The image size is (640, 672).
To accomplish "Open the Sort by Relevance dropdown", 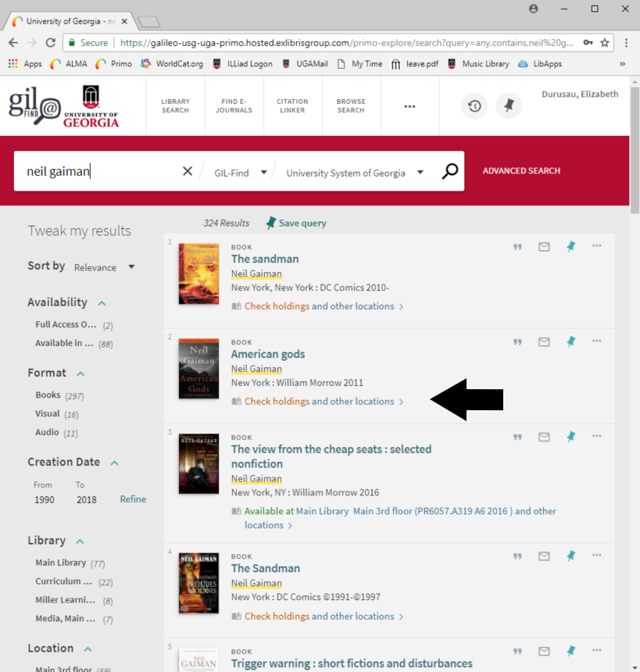I will tap(105, 267).
